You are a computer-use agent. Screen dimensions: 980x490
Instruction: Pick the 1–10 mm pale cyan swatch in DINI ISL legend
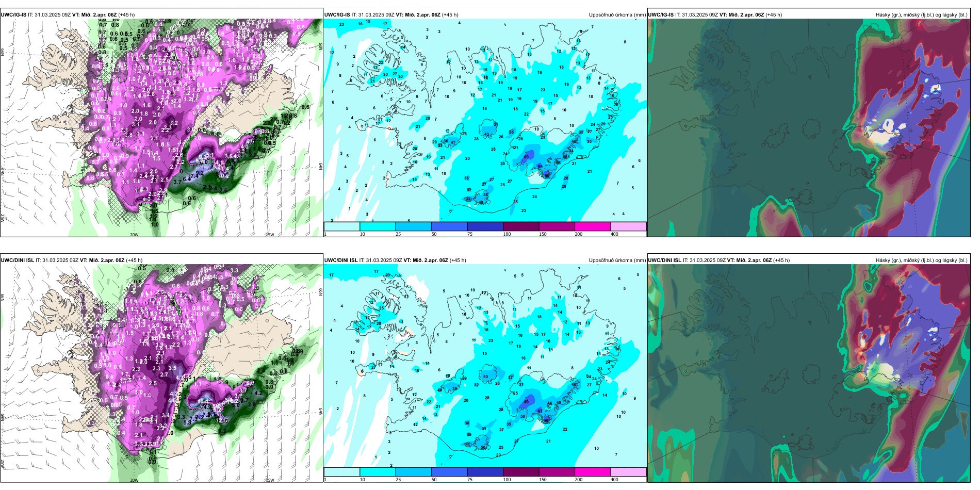point(342,472)
